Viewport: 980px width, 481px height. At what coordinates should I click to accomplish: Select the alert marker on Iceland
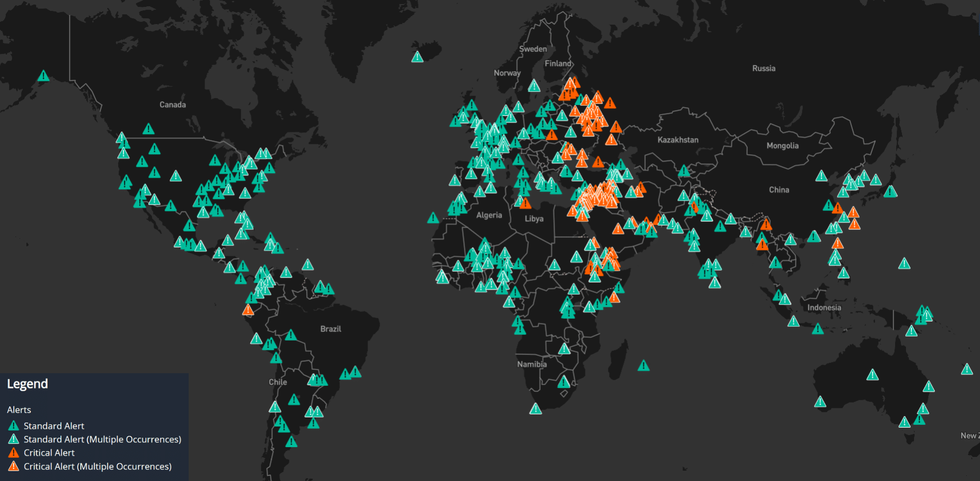point(417,57)
